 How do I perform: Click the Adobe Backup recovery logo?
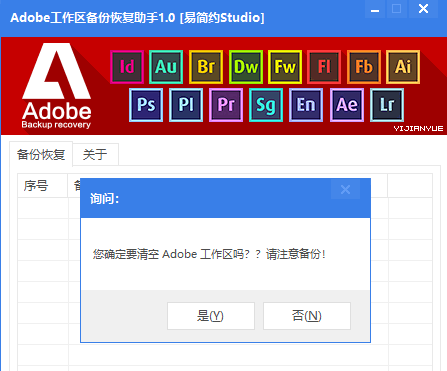tap(57, 86)
